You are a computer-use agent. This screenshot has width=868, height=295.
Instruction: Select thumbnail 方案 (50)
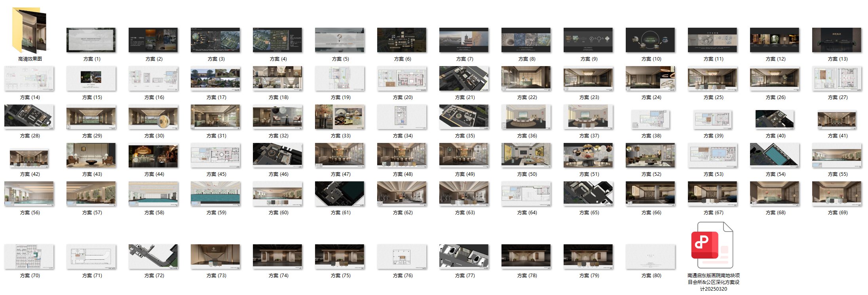[526, 155]
